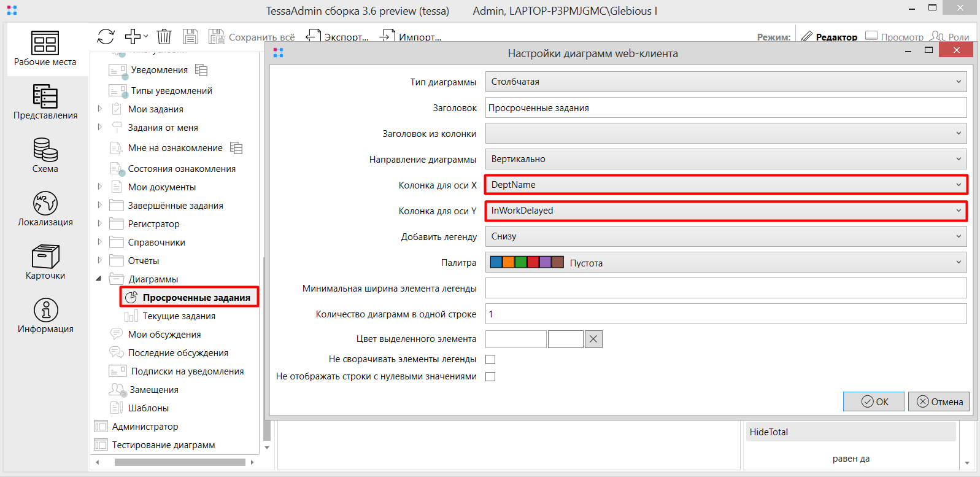The height and width of the screenshot is (477, 980).
Task: Go to the Карточки section
Action: point(45,263)
